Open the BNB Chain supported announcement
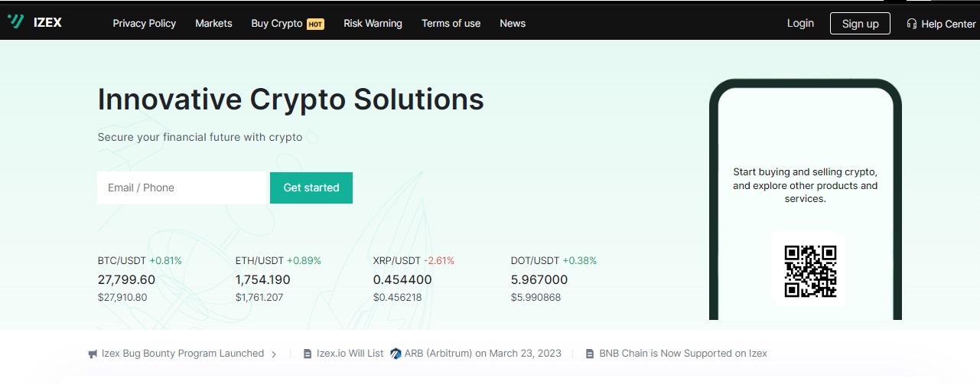980x385 pixels. click(682, 354)
